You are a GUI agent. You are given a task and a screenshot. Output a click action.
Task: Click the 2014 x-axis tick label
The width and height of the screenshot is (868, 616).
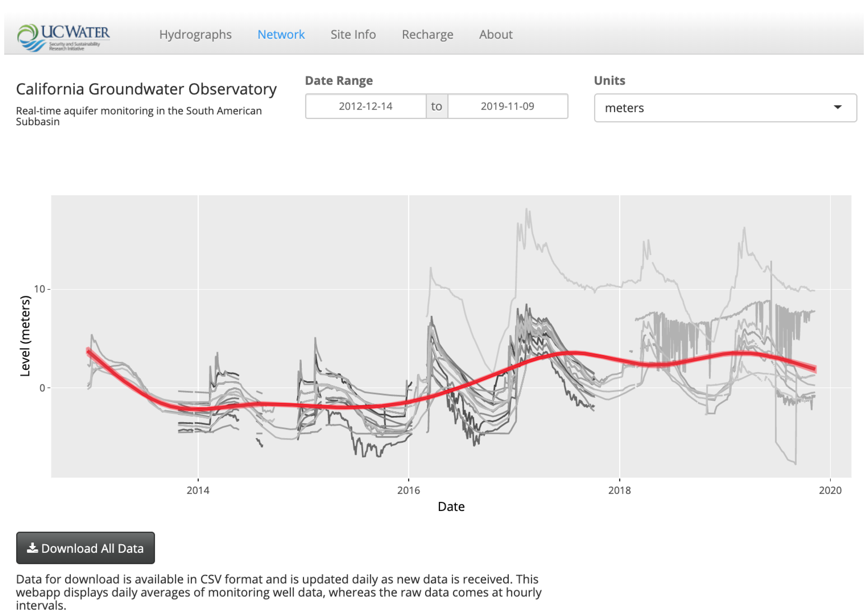coord(198,490)
